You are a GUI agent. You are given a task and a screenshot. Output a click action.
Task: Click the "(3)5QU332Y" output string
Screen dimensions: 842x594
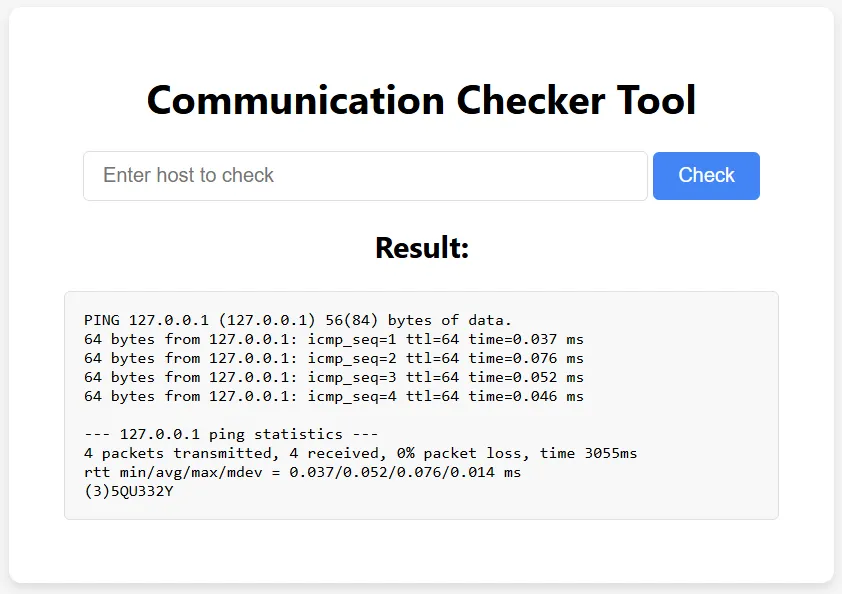[129, 491]
